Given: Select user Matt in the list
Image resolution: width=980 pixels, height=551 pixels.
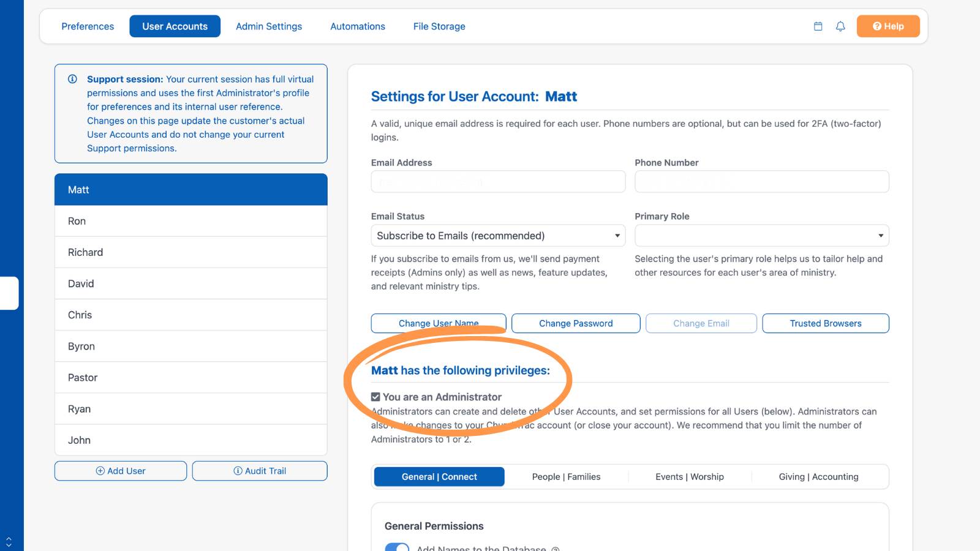Looking at the screenshot, I should pyautogui.click(x=191, y=190).
